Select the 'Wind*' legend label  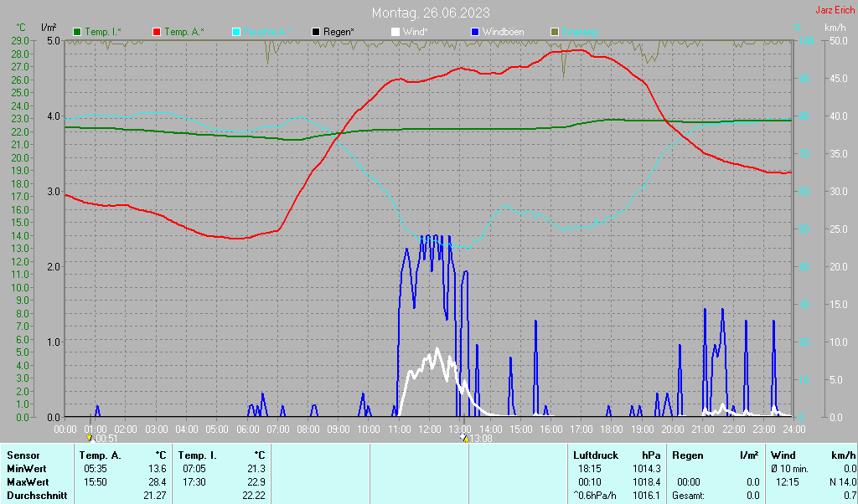tap(416, 33)
